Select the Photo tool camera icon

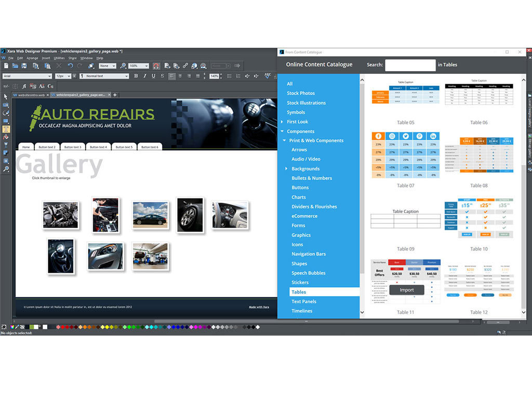[6, 105]
